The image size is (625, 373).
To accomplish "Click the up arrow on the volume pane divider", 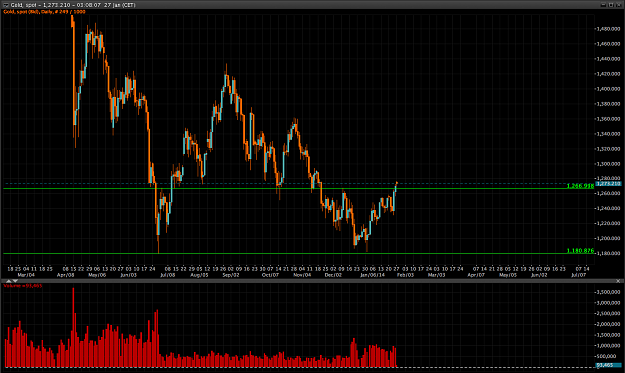I will (x=8, y=281).
